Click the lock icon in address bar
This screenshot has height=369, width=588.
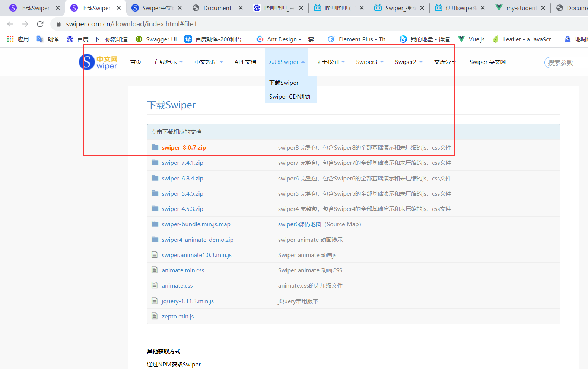(x=58, y=24)
